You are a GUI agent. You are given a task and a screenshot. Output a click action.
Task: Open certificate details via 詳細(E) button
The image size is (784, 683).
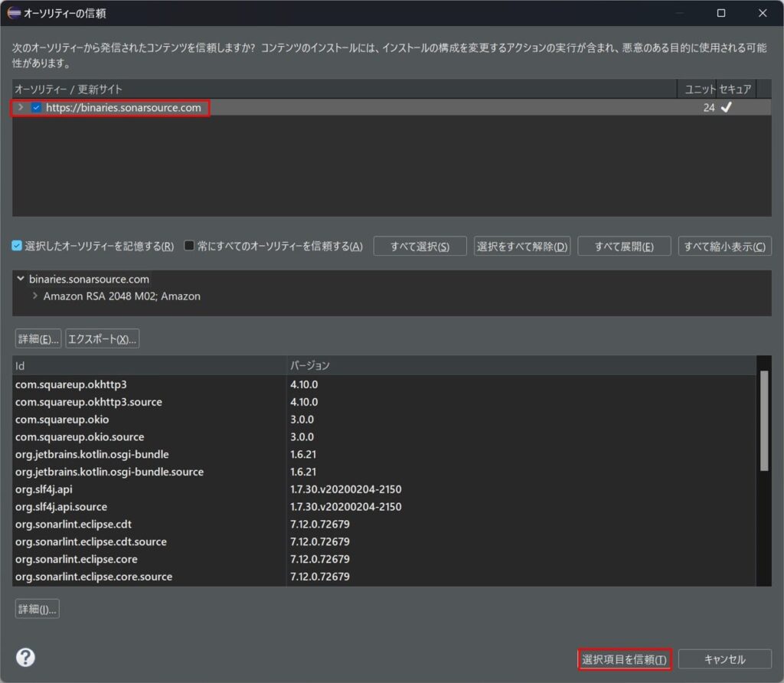click(38, 338)
